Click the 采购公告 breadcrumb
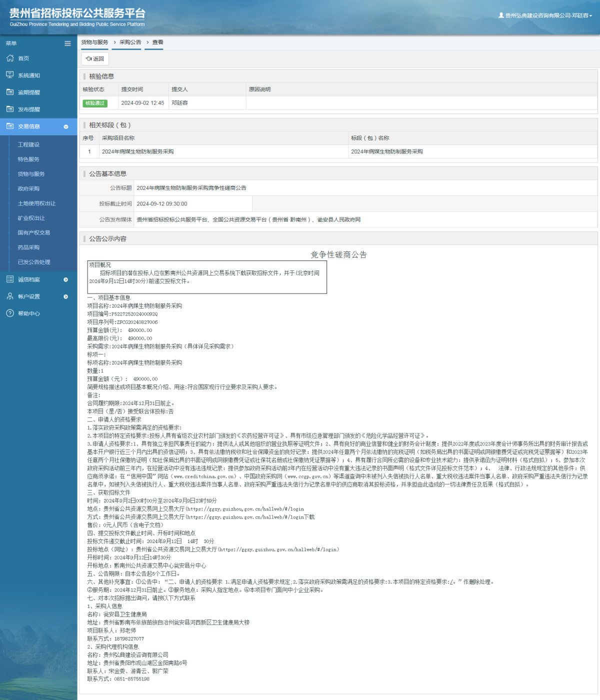600x700 pixels. point(130,42)
